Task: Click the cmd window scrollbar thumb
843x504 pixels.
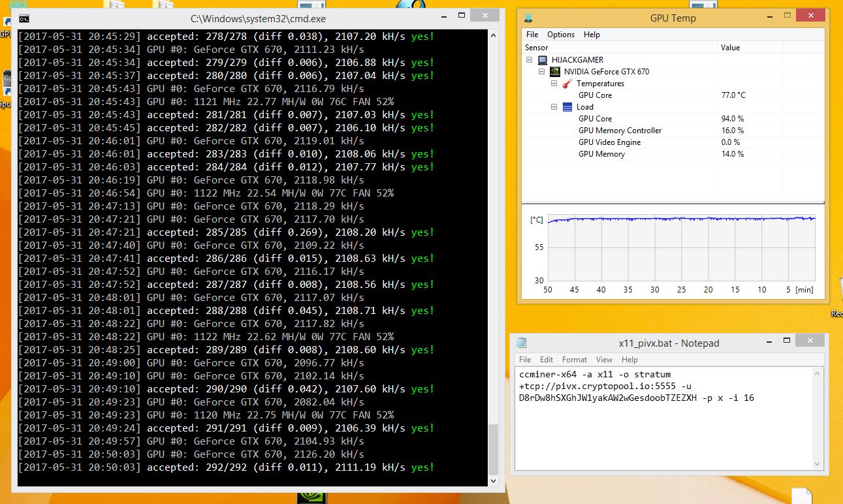Action: coord(493,449)
